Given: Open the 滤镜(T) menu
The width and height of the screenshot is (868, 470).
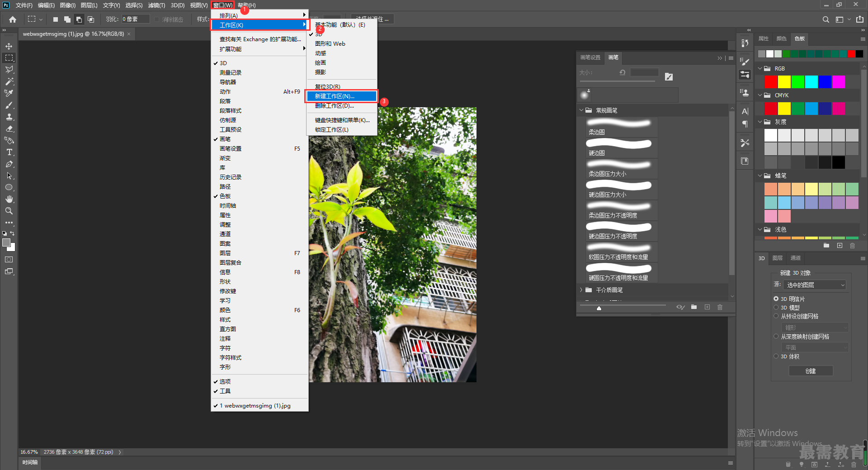Looking at the screenshot, I should point(156,5).
